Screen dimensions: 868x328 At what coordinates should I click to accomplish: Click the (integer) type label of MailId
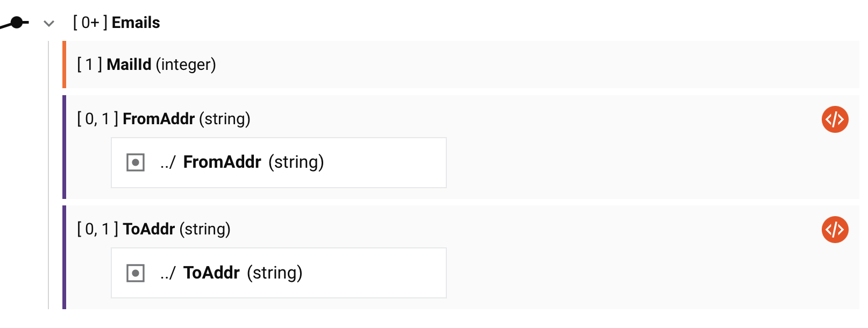[186, 65]
